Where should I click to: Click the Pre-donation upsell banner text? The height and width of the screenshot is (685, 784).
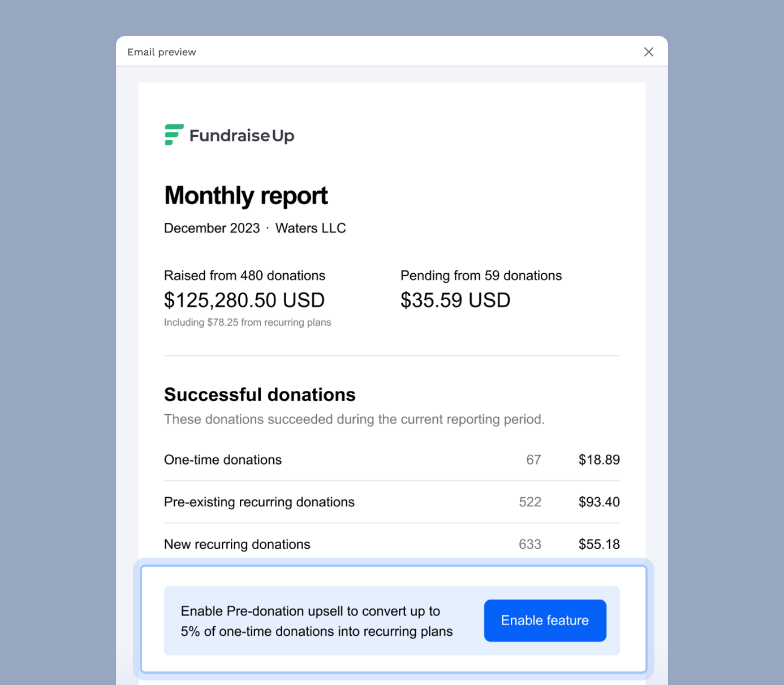click(x=317, y=621)
